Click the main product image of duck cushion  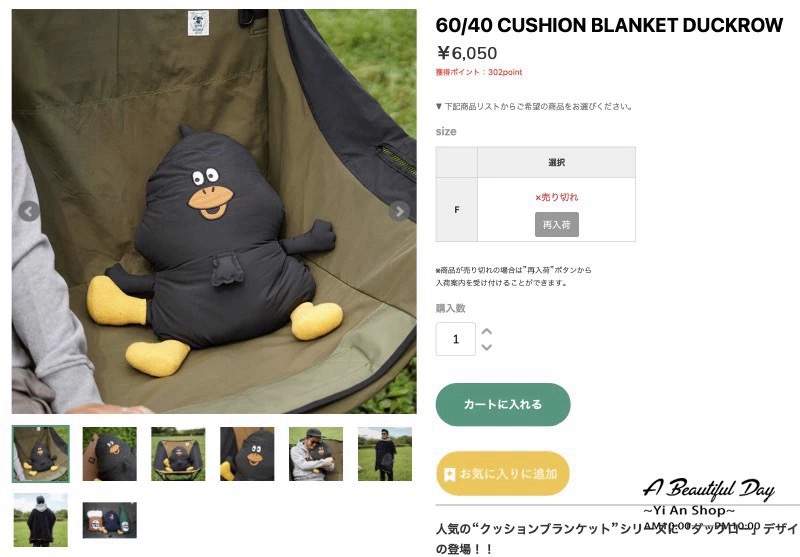[x=214, y=211]
